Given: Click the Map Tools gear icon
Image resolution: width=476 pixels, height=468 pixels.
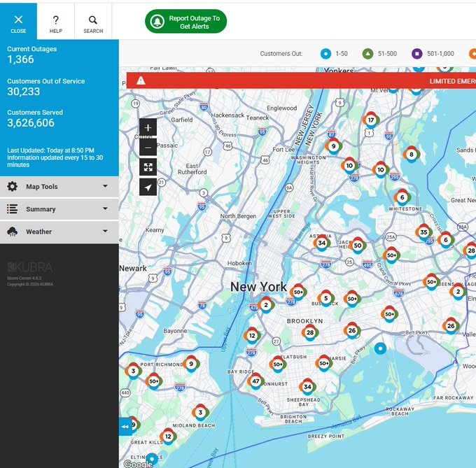Looking at the screenshot, I should point(12,187).
